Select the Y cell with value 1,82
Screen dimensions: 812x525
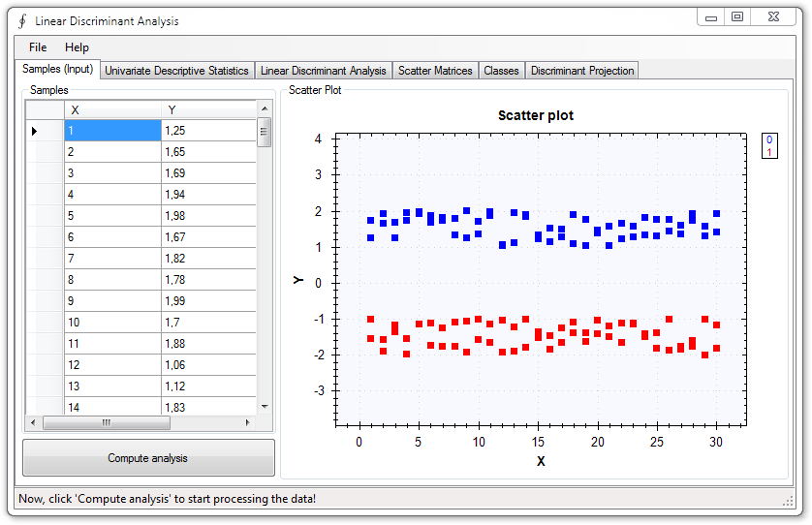click(x=208, y=259)
